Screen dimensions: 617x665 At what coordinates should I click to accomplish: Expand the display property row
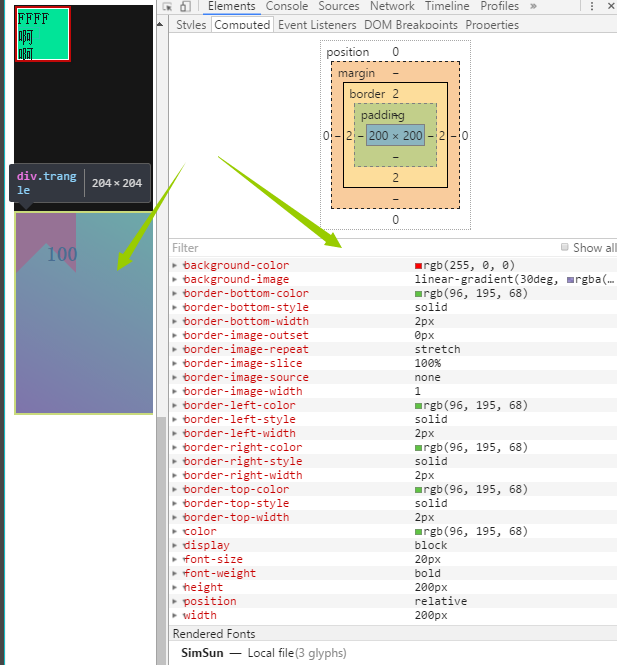click(x=175, y=545)
